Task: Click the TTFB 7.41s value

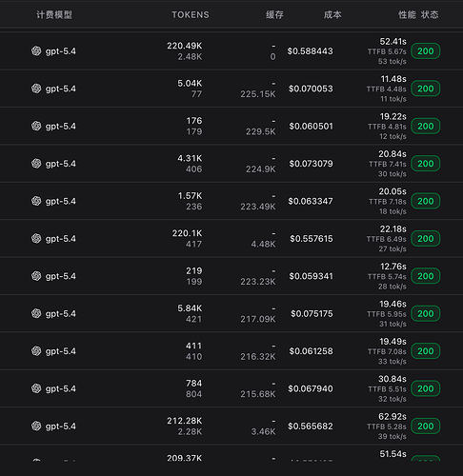Action: 388,164
